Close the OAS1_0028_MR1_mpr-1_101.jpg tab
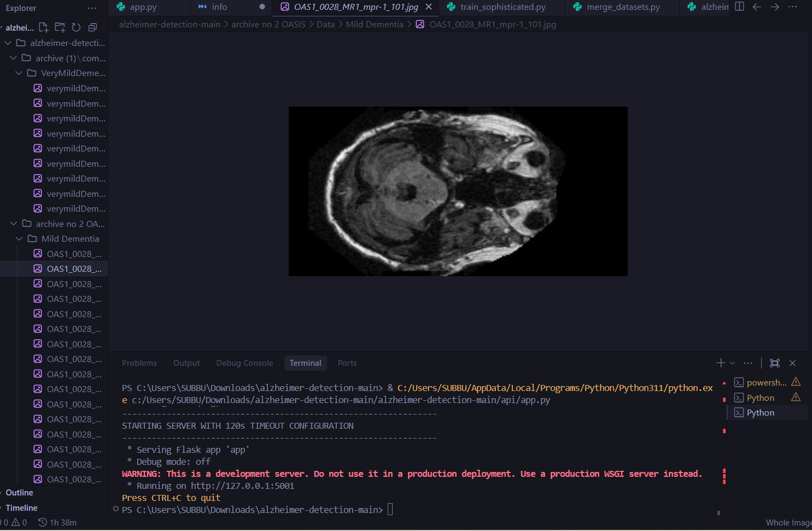 click(x=429, y=7)
